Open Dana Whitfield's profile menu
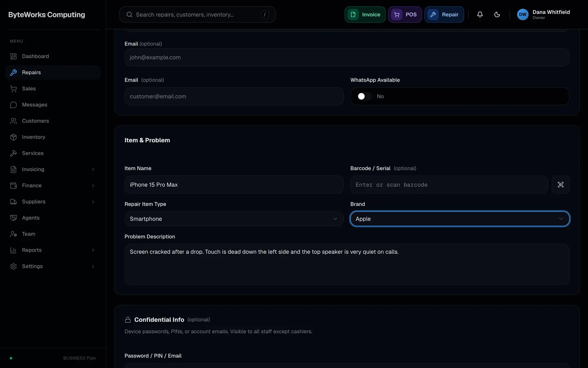 click(544, 14)
